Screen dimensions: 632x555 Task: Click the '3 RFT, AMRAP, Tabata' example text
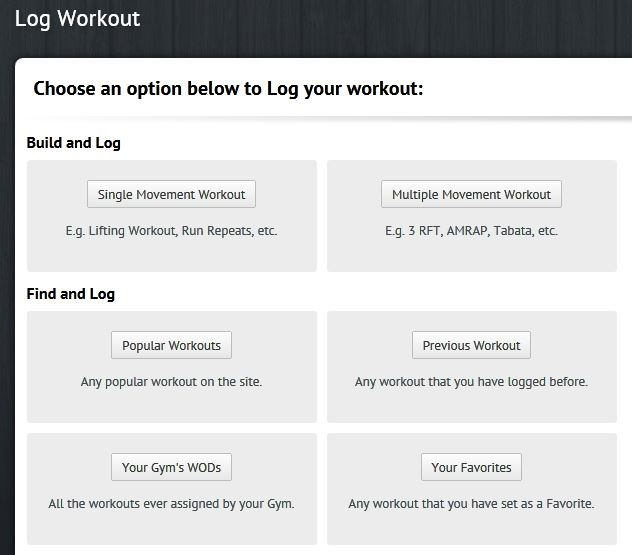click(x=471, y=231)
